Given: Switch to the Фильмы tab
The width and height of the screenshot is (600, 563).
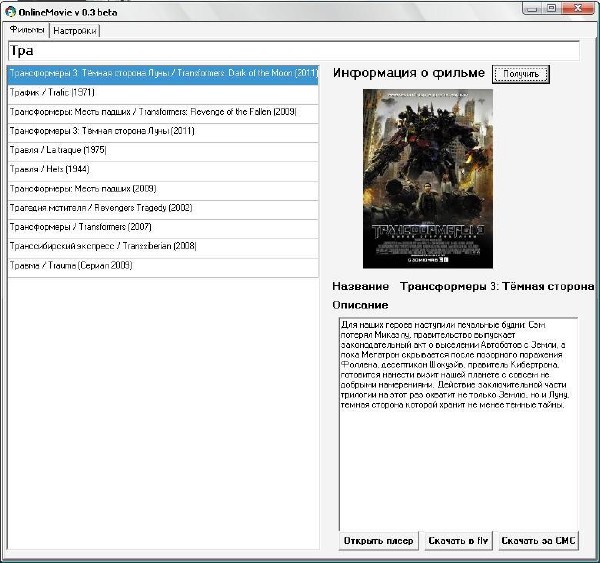Looking at the screenshot, I should [27, 30].
